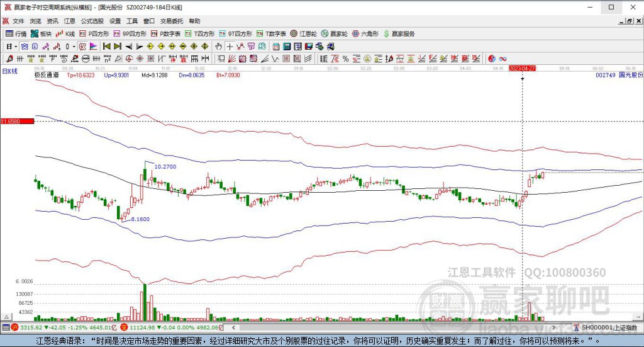Open the 六角形 hexagon tool
The image size is (644, 347).
pyautogui.click(x=365, y=34)
